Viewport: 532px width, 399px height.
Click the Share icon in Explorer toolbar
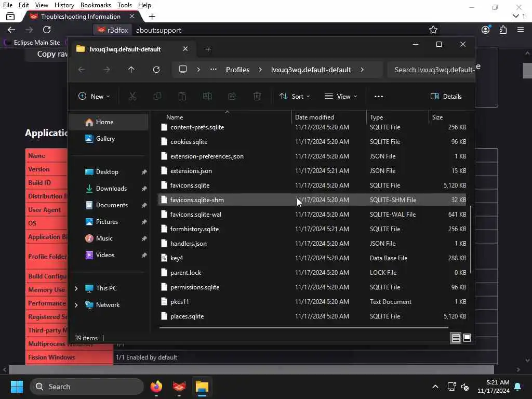coord(232,96)
